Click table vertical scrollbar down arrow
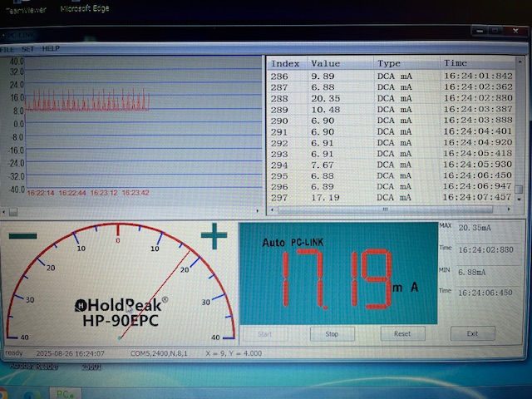 coord(519,199)
